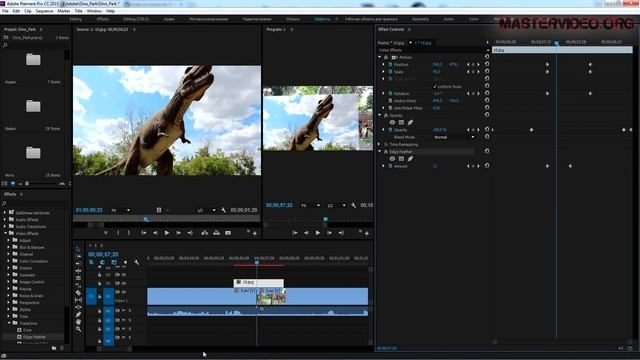This screenshot has height=360, width=640.
Task: Open the Window menu
Action: click(94, 11)
